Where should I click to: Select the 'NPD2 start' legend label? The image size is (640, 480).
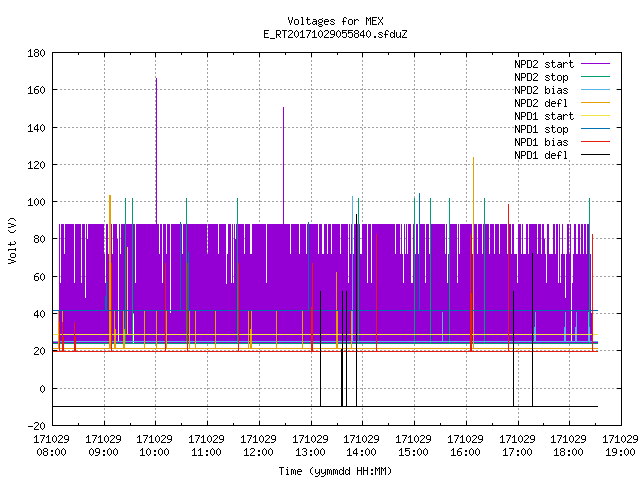[544, 64]
